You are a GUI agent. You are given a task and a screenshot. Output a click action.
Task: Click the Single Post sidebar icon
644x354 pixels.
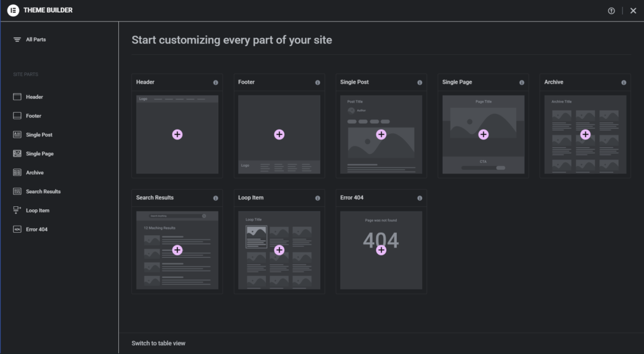(x=17, y=135)
